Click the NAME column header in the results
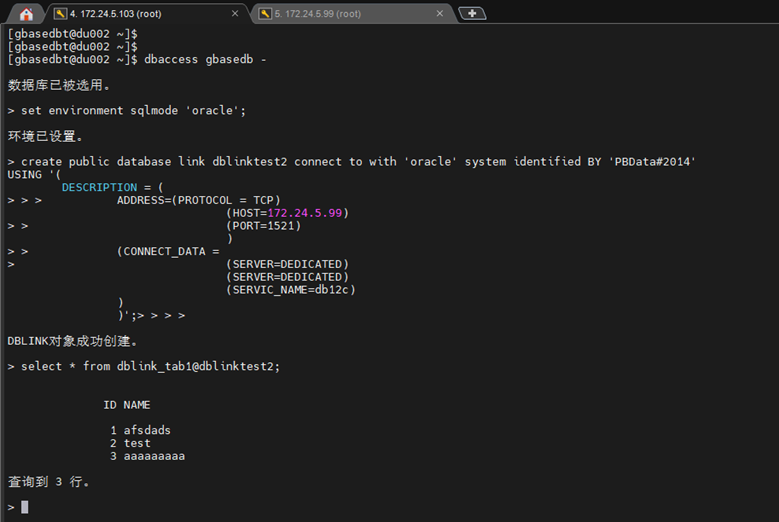 click(x=137, y=405)
